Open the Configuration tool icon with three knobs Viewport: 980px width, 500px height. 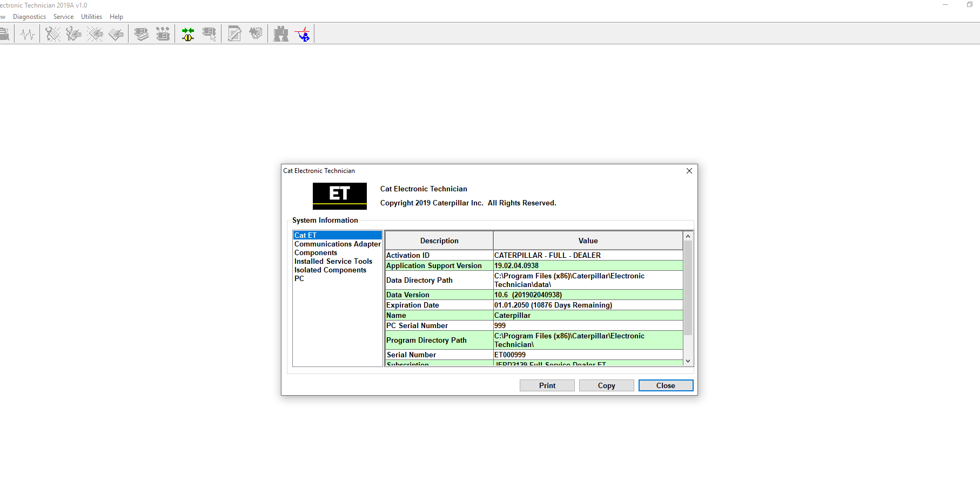pos(163,35)
